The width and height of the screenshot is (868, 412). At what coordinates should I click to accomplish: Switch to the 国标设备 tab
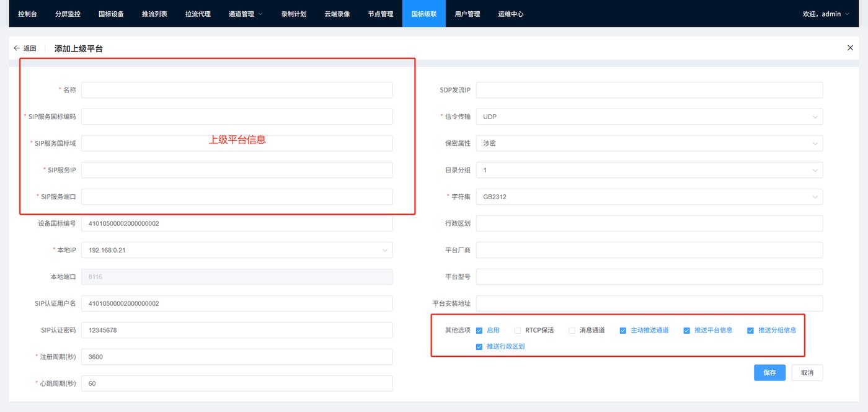(111, 14)
